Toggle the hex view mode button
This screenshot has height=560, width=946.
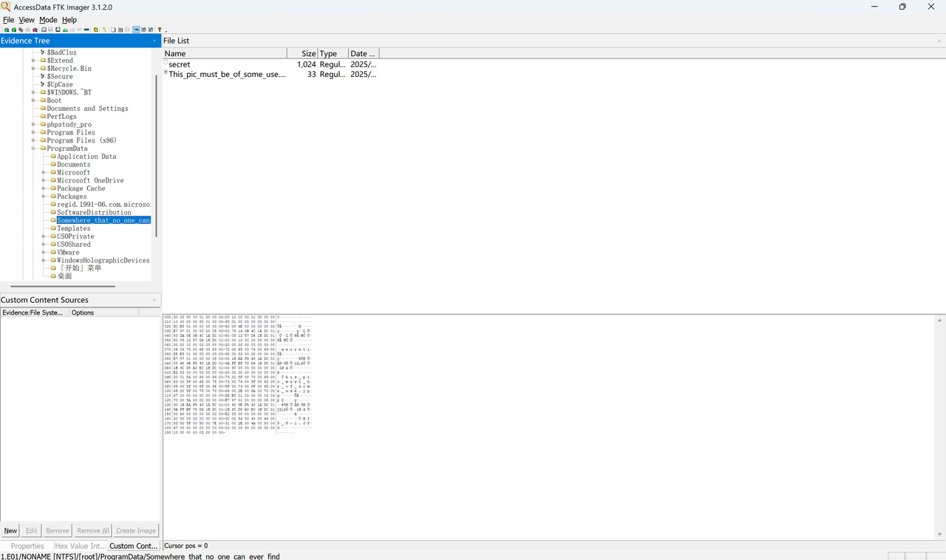tap(151, 30)
